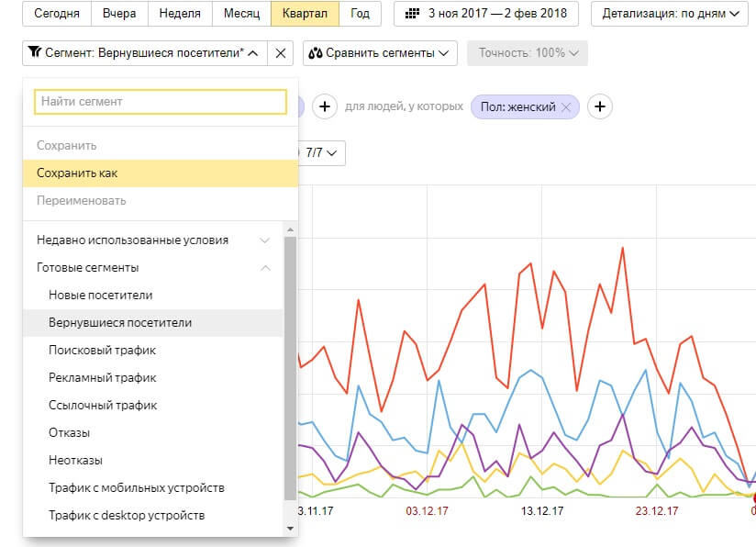Clear the segment with the X button

click(x=281, y=53)
